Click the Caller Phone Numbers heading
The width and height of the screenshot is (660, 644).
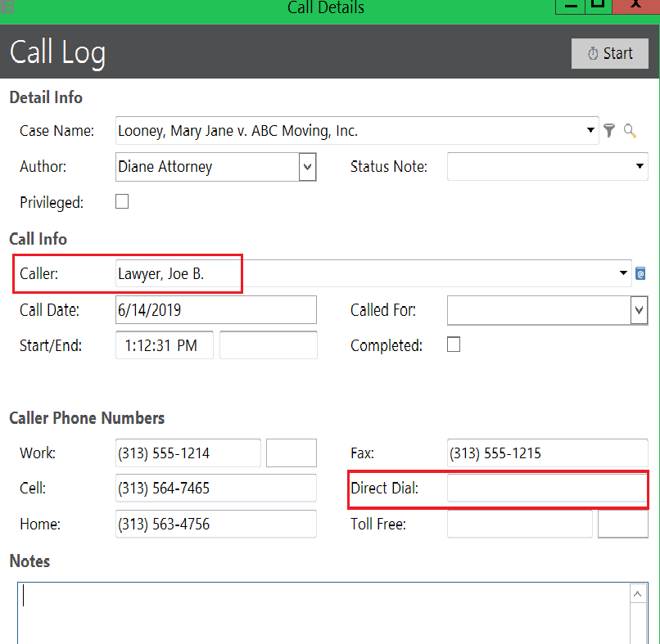pyautogui.click(x=87, y=418)
